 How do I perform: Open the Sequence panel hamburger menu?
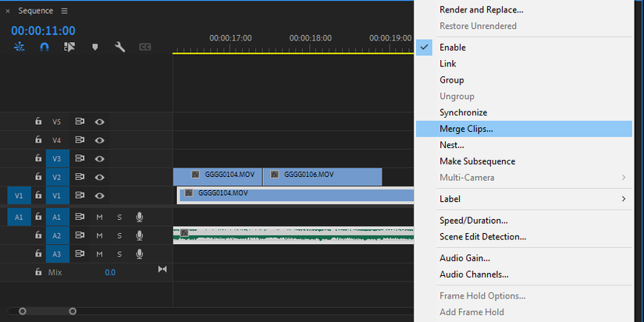click(65, 11)
